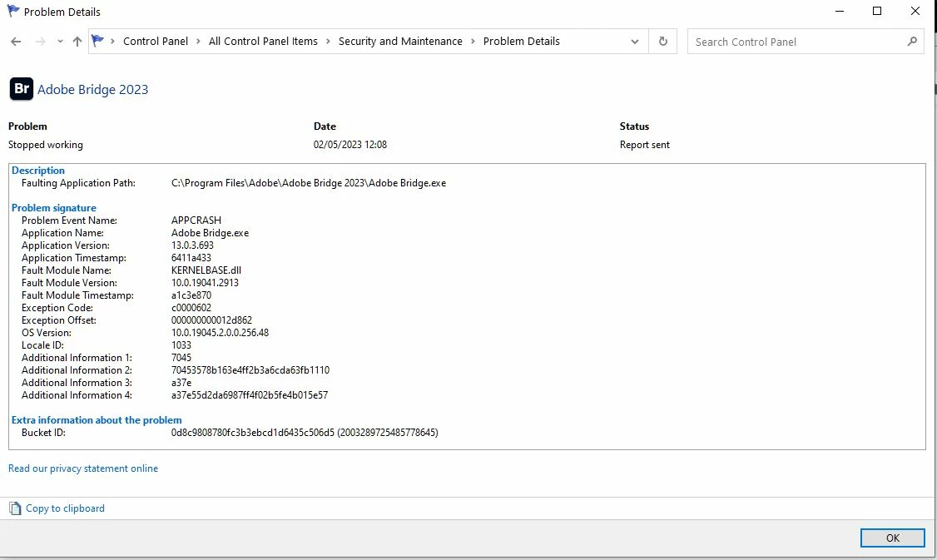Refresh the Problem Details page

(662, 42)
